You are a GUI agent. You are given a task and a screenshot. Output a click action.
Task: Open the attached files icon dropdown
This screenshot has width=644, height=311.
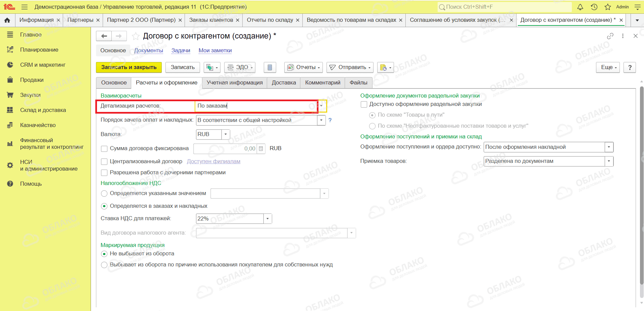tap(385, 67)
